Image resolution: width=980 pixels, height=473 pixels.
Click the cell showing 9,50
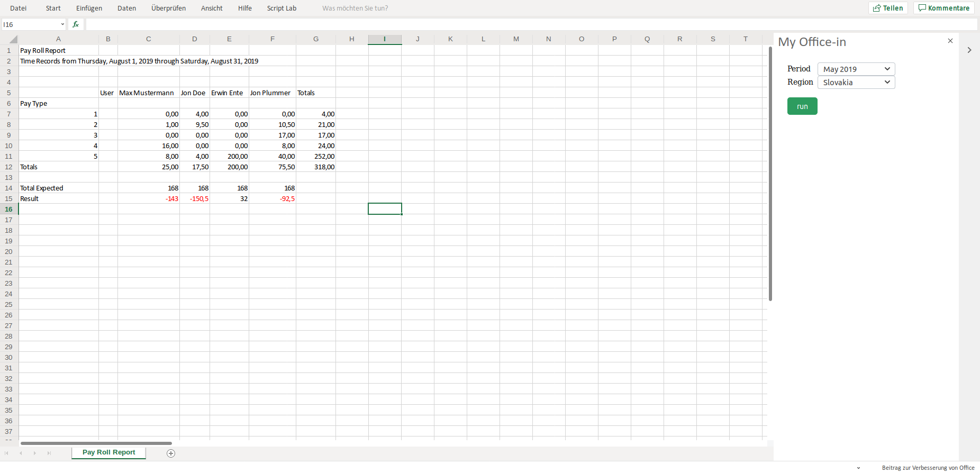(x=194, y=124)
